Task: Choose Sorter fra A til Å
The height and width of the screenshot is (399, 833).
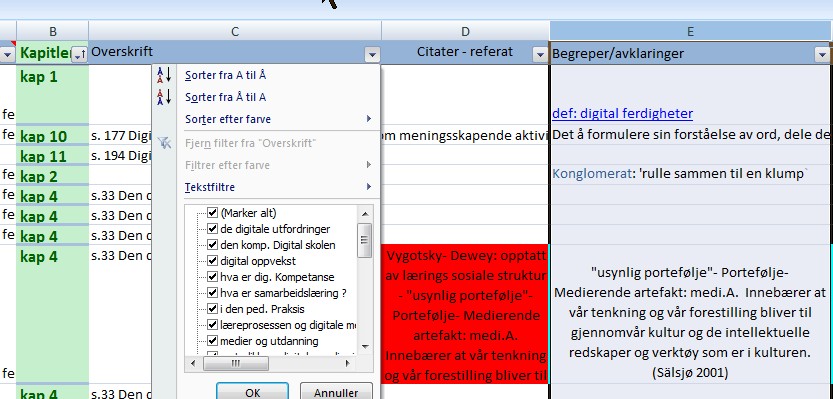Action: click(x=225, y=75)
